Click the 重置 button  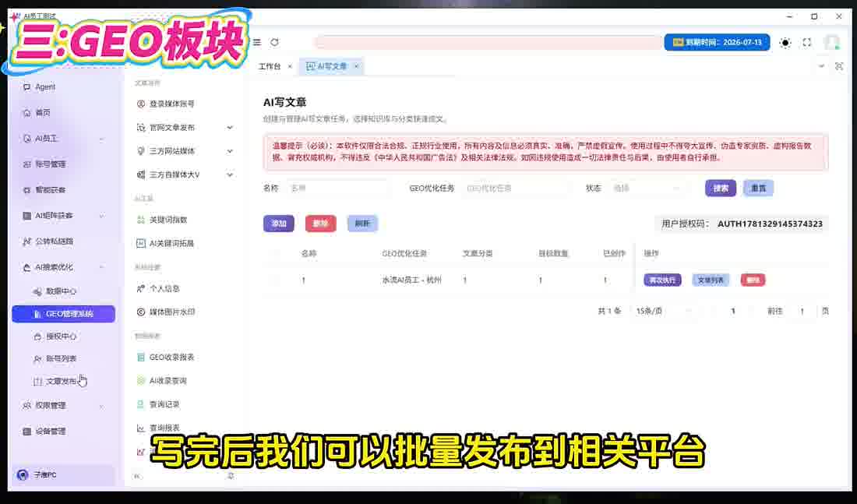click(x=758, y=188)
